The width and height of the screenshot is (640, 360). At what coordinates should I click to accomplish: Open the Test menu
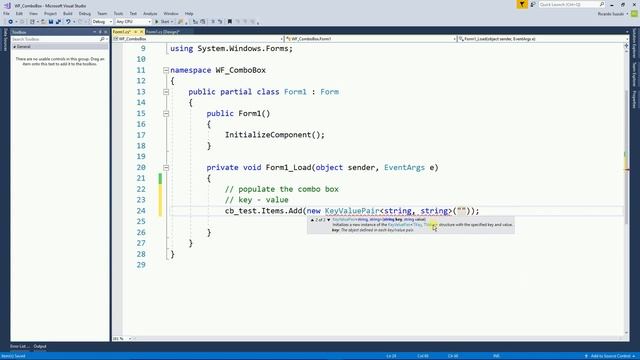(133, 13)
